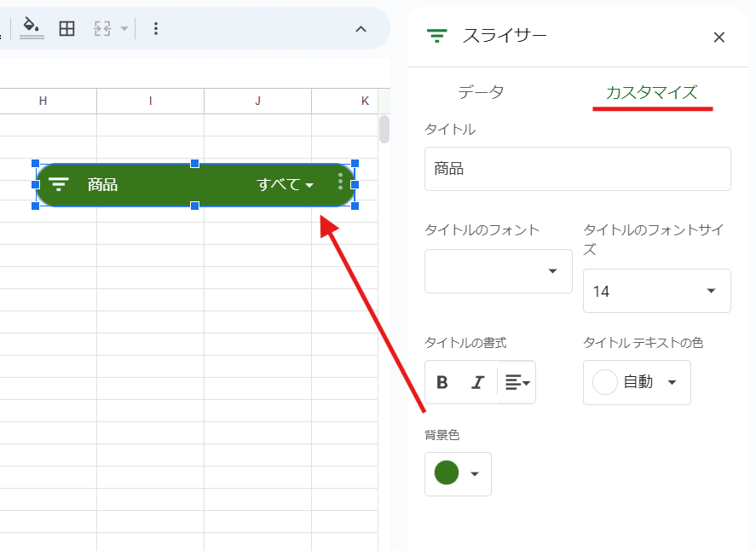Click the fill color paint bucket icon
The image size is (756, 551).
[32, 28]
